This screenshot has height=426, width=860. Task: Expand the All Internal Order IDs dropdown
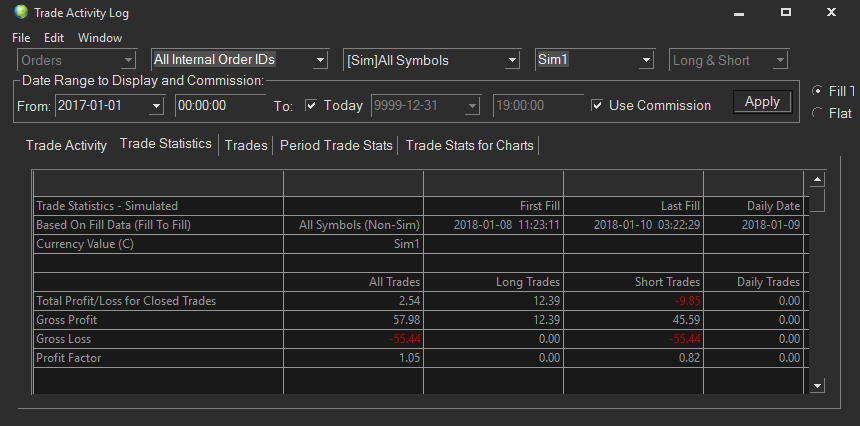[320, 60]
